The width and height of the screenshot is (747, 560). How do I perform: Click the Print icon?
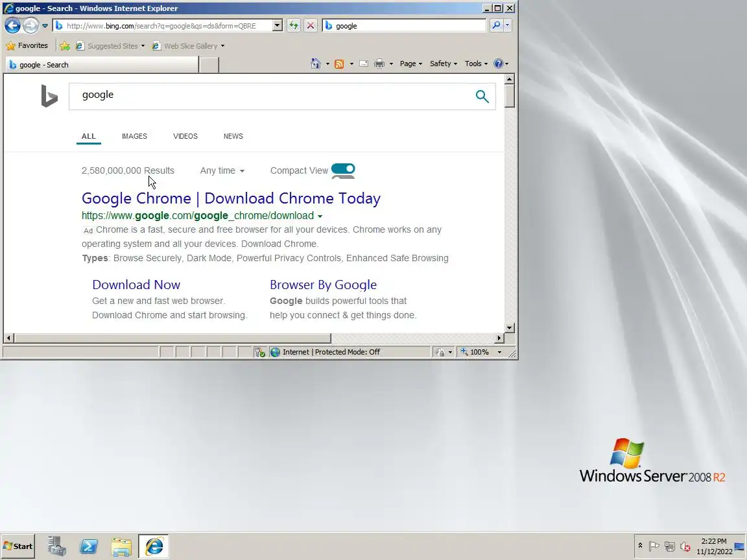pos(379,64)
